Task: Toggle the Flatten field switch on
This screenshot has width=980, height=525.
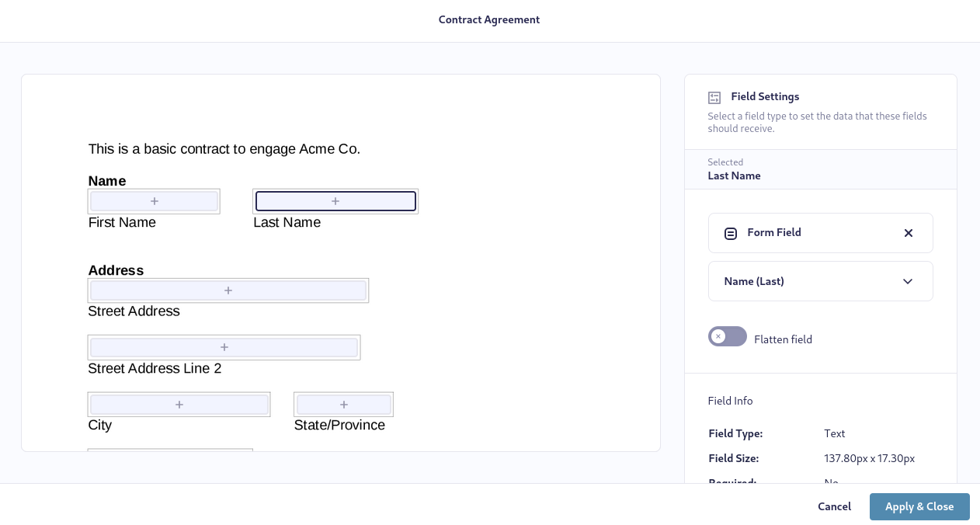Action: [727, 336]
